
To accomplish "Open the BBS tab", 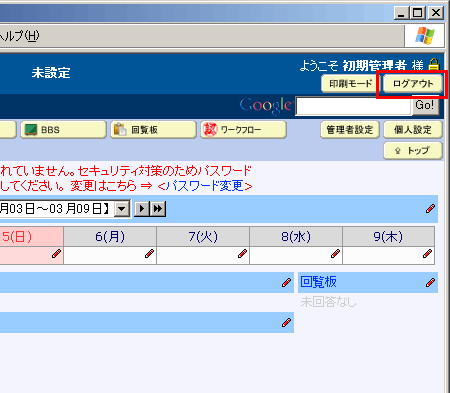I will coord(63,130).
